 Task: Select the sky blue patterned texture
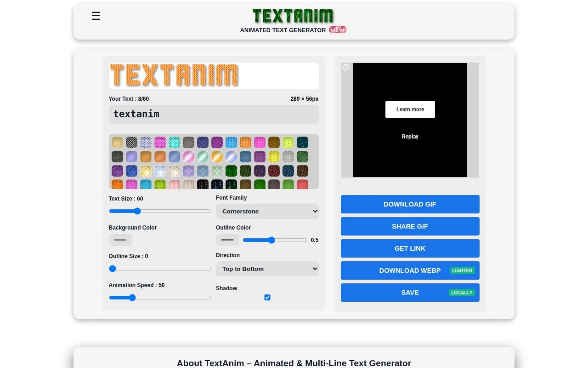pyautogui.click(x=231, y=142)
